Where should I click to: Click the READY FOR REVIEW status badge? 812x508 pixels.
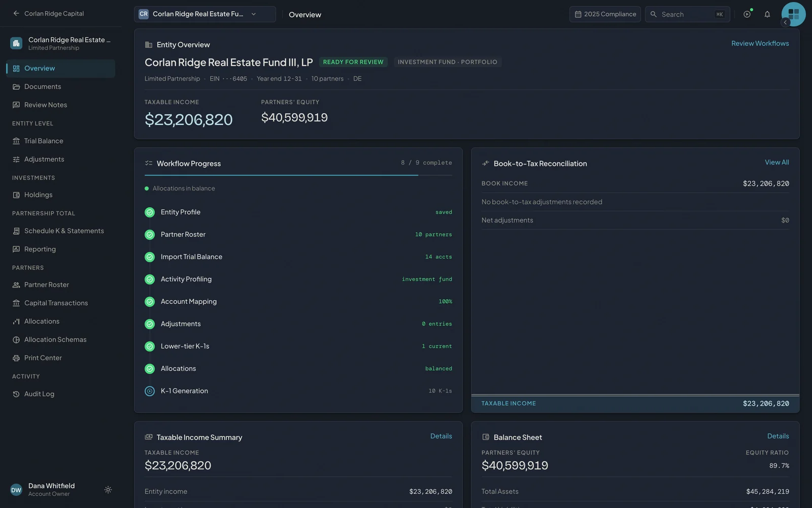coord(353,62)
